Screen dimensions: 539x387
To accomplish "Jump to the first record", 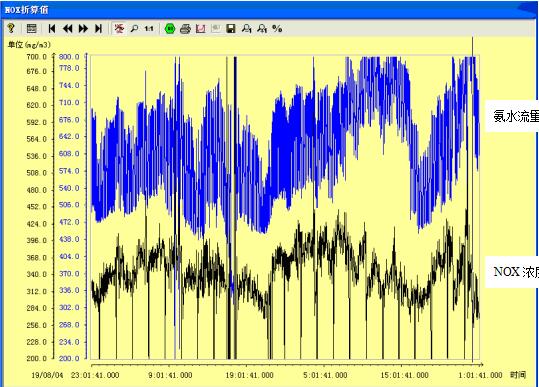I will [52, 29].
